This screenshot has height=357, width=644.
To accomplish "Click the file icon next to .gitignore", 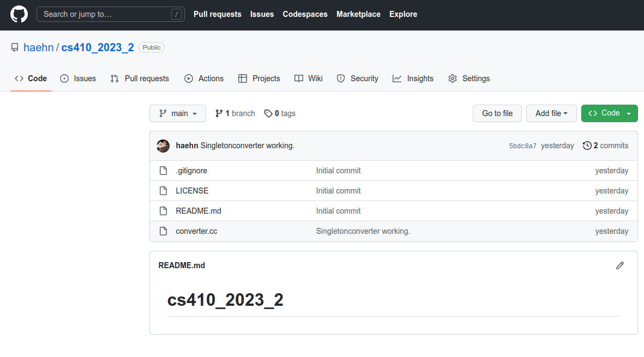I will point(164,171).
